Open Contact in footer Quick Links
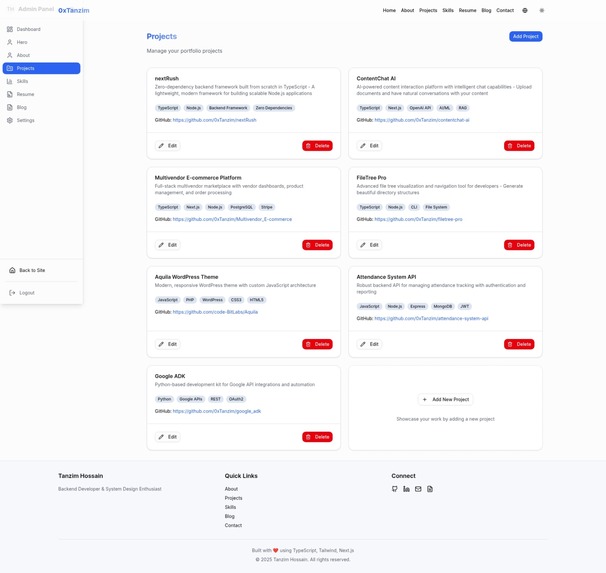The width and height of the screenshot is (606, 573). pos(233,525)
